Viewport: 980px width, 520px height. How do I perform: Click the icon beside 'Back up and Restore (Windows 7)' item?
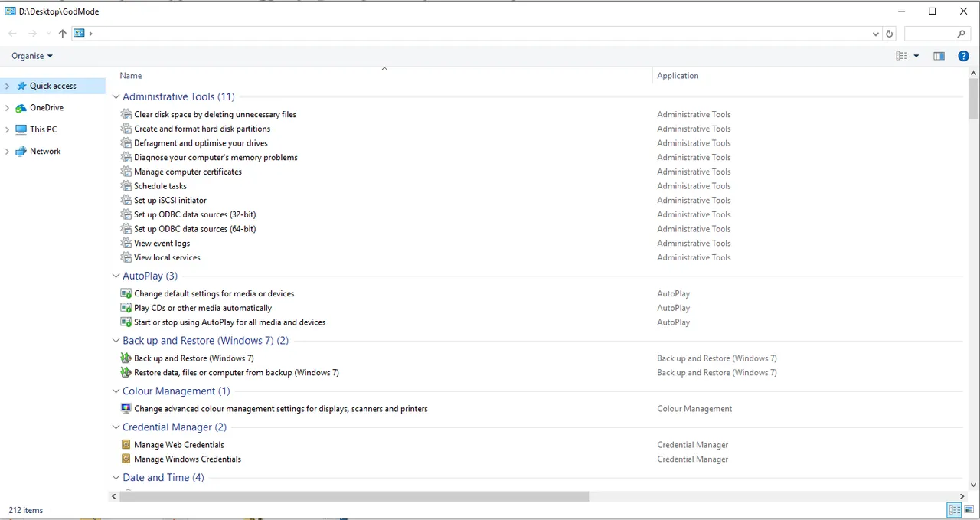click(x=126, y=358)
